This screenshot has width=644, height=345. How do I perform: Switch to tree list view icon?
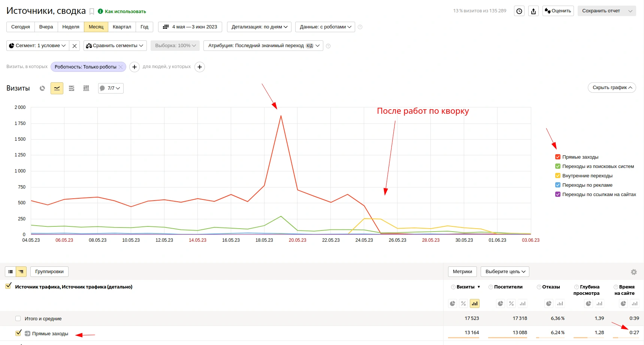(21, 272)
